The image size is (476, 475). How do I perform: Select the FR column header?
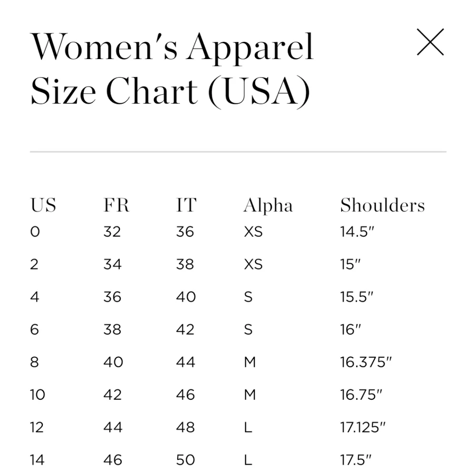116,205
